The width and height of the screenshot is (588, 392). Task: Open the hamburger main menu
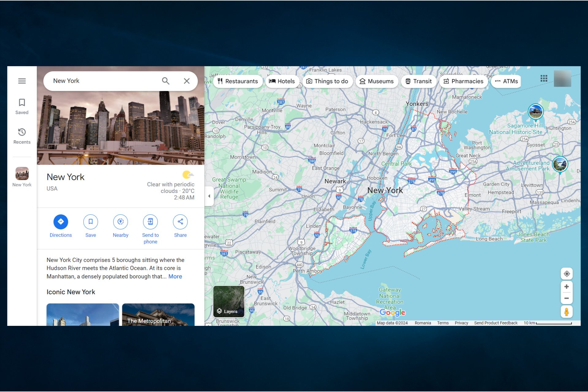[x=22, y=81]
